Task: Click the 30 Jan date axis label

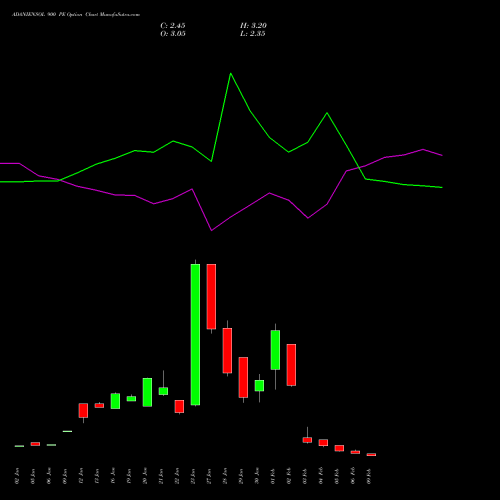Action: click(x=257, y=476)
